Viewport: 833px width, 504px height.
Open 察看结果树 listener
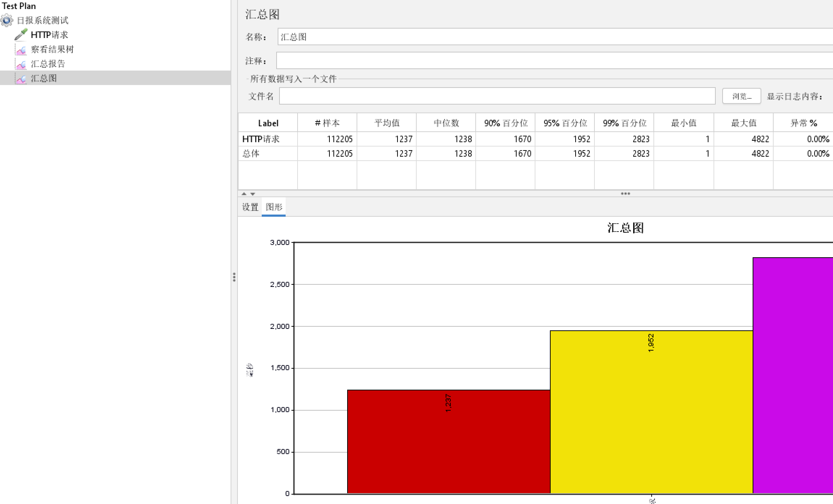(x=52, y=49)
